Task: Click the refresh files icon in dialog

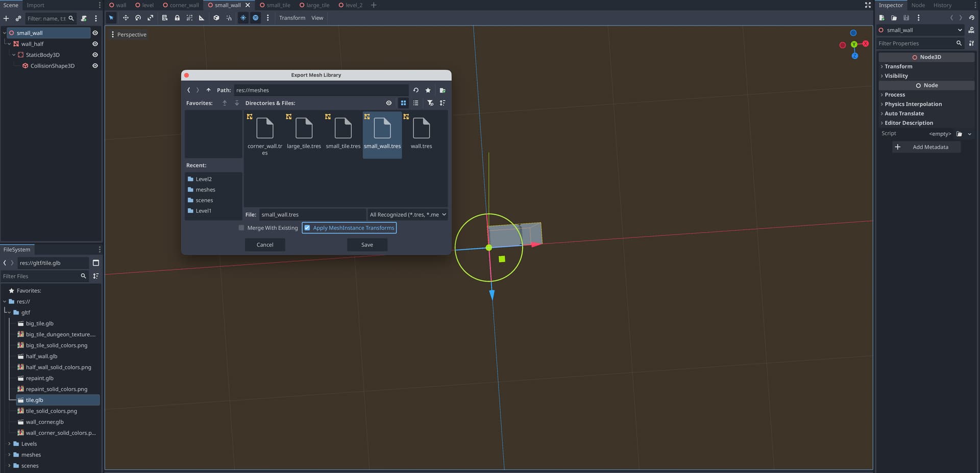Action: (x=416, y=90)
